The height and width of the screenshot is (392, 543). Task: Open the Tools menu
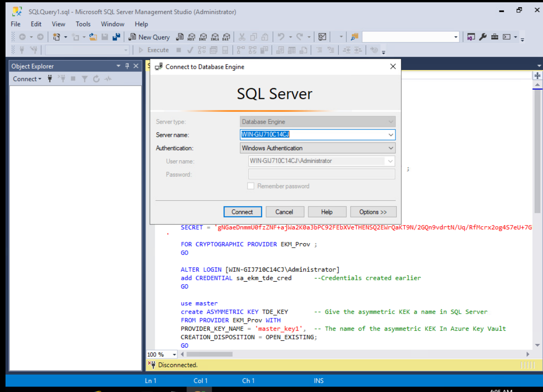click(83, 24)
